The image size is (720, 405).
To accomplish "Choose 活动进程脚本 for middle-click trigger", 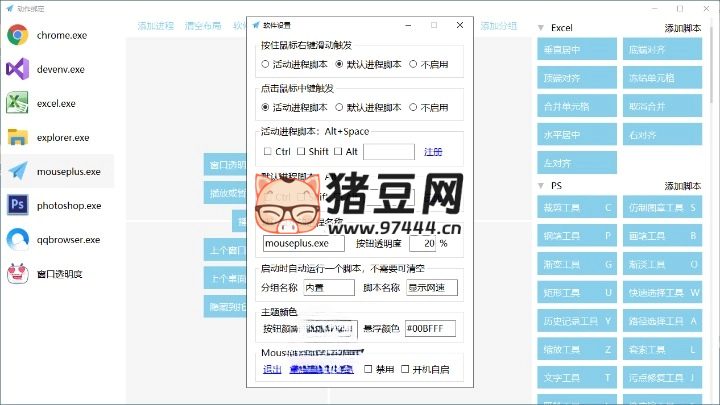I will point(265,107).
